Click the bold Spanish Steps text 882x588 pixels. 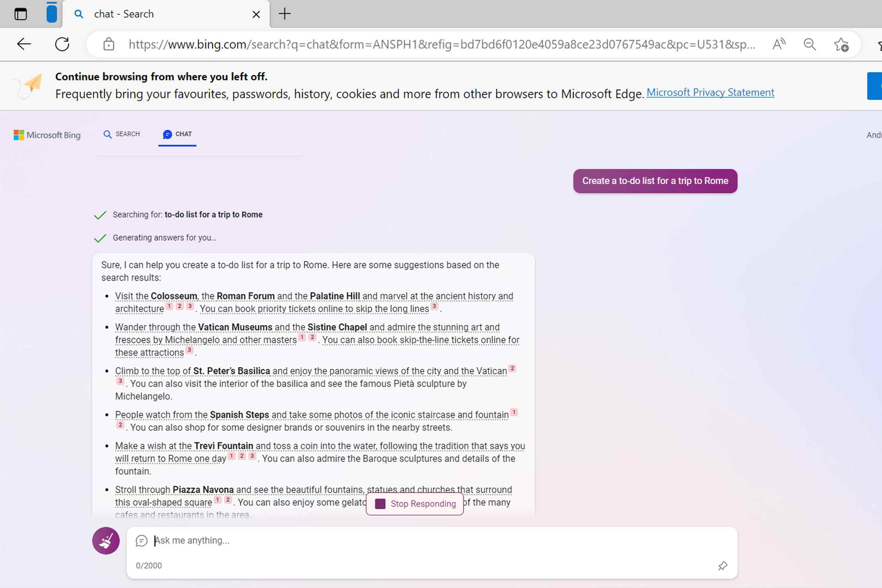click(240, 415)
